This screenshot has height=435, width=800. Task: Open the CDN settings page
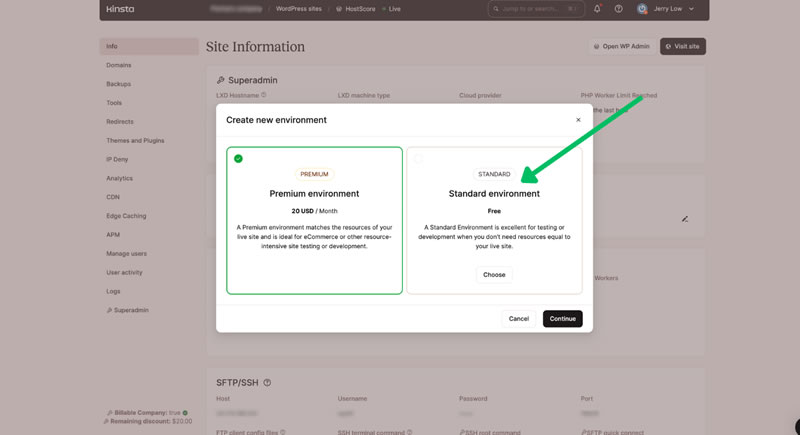tap(113, 197)
